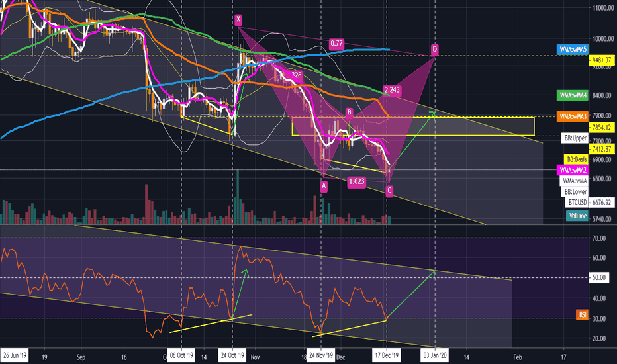
Task: Click the 9481.37 yellow price label
Action: [x=602, y=60]
